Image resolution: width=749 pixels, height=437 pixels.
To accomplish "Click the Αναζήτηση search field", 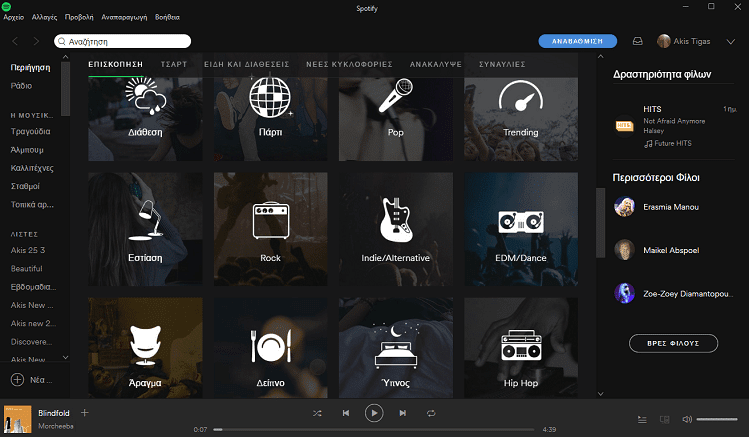I will point(123,42).
